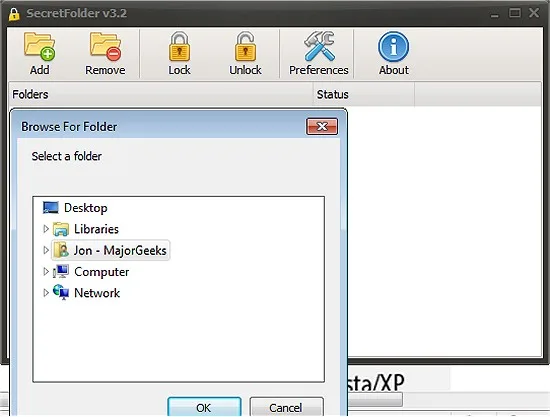The width and height of the screenshot is (550, 417).
Task: Close the SecretFolder v3.2 window
Action: point(534,13)
